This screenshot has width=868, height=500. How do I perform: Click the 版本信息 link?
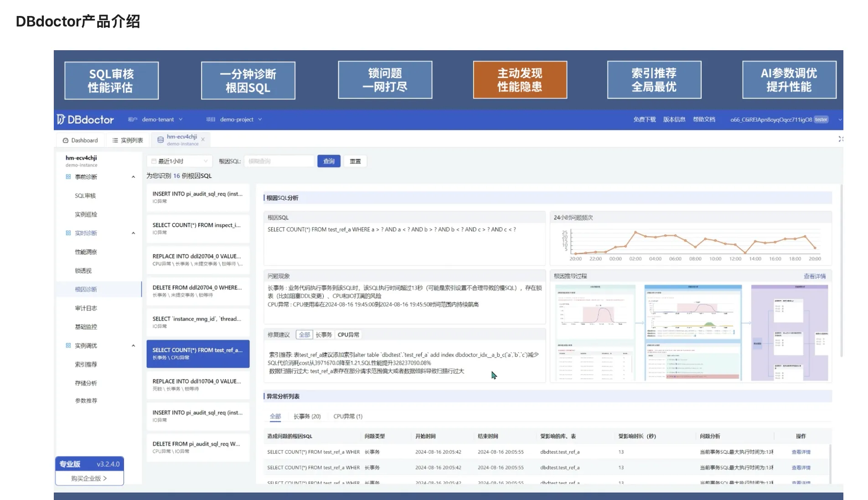(674, 120)
